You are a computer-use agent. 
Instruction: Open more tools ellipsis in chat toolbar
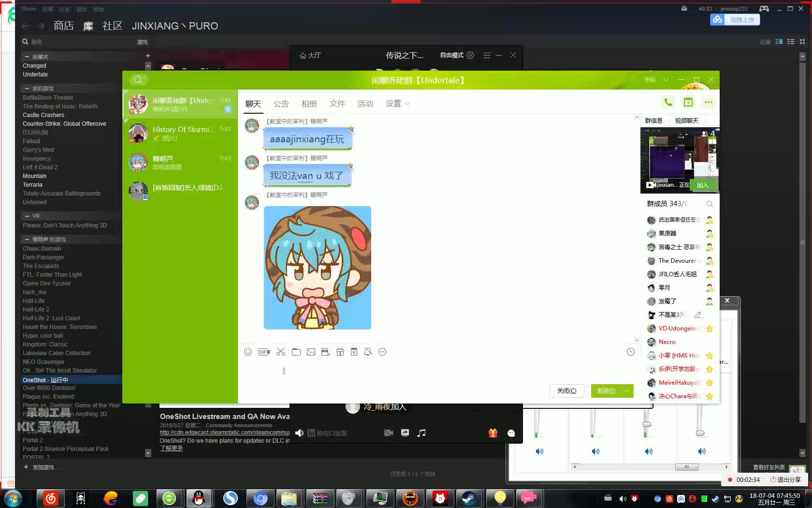(382, 352)
